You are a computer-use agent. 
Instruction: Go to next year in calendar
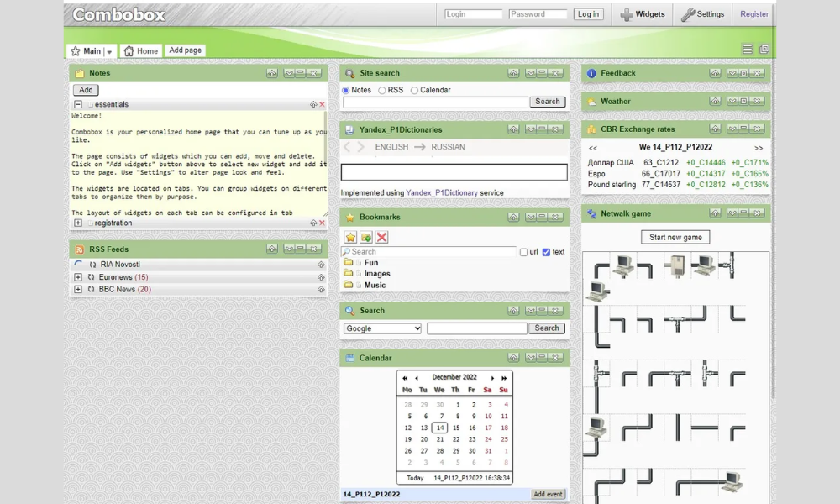[504, 378]
